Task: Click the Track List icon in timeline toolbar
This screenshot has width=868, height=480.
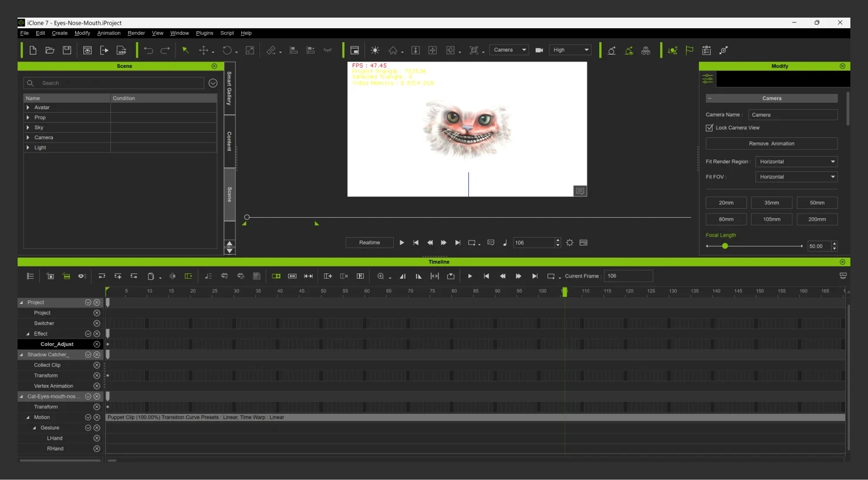Action: [x=31, y=276]
